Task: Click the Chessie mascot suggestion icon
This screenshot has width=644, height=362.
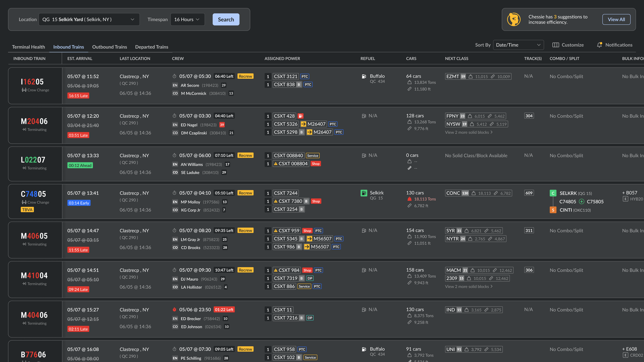Action: tap(514, 19)
